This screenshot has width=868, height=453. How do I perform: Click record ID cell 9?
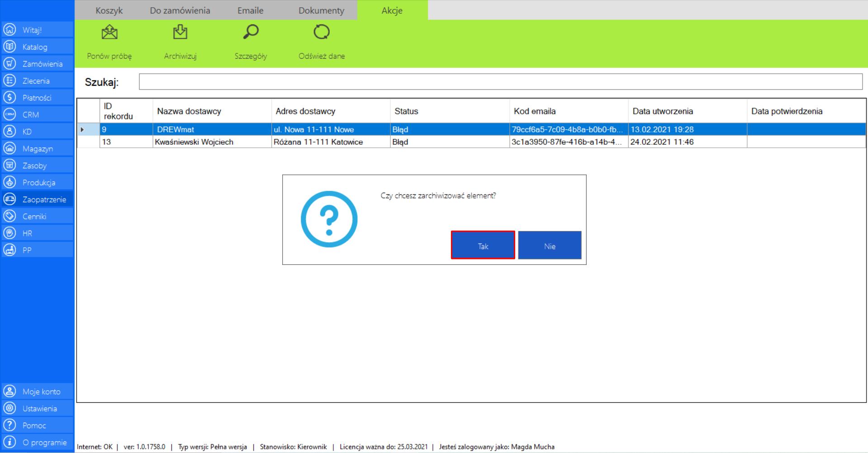(x=126, y=129)
